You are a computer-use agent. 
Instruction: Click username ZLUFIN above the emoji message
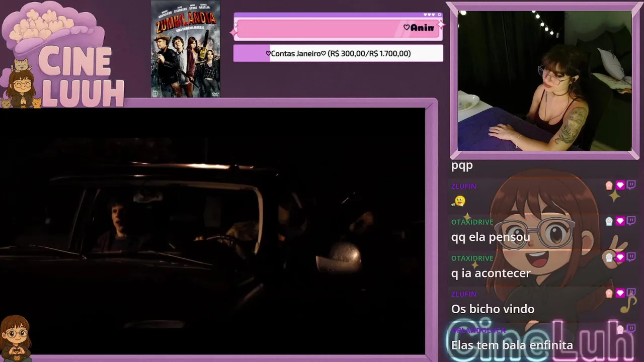point(463,186)
